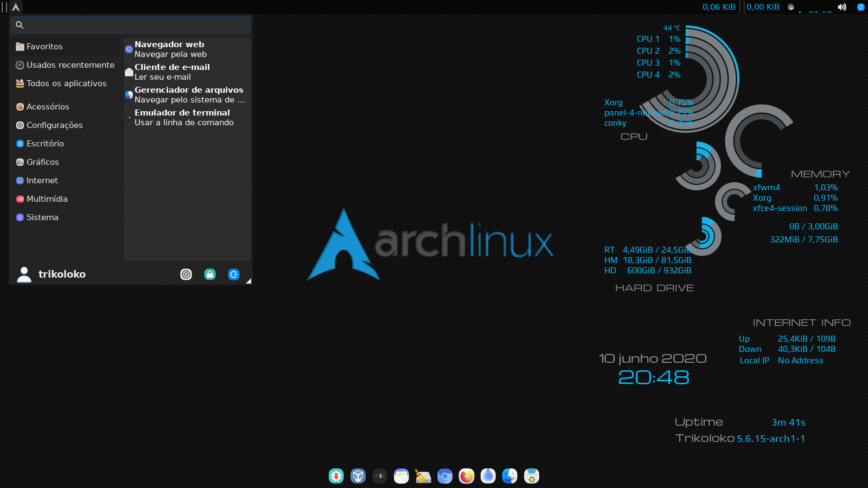
Task: Open the trash bin in the dock
Action: [x=532, y=476]
